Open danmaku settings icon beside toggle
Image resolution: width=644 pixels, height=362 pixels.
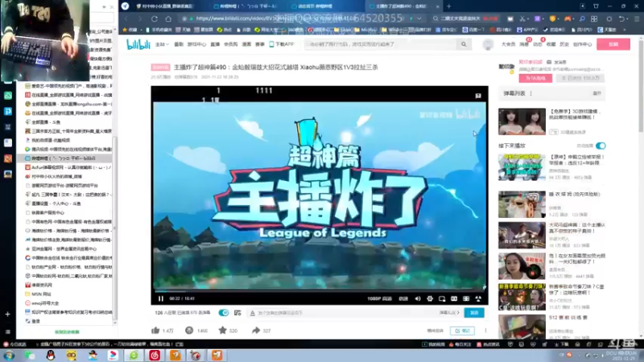(x=237, y=313)
